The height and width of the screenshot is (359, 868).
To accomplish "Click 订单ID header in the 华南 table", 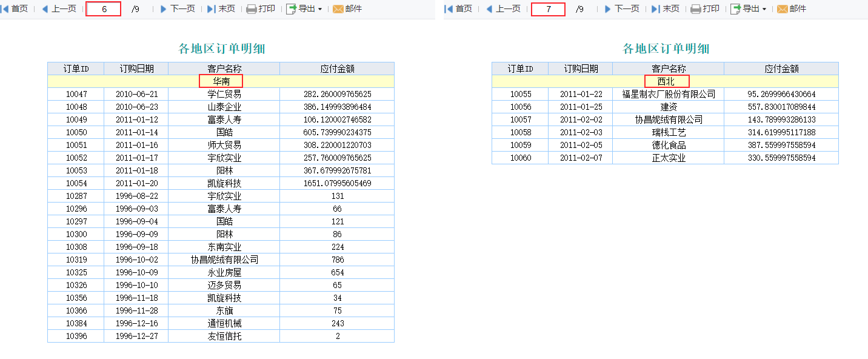I will 76,69.
